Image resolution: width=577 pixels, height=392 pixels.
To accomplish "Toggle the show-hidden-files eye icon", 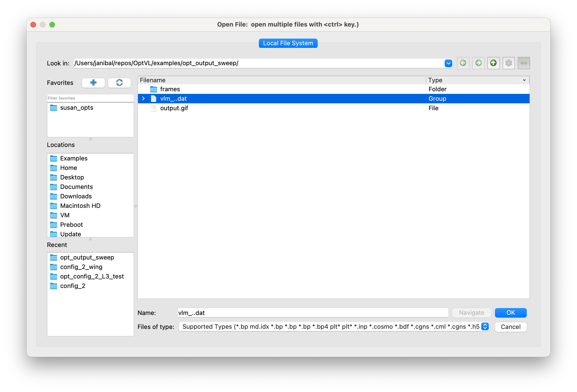I will pos(524,63).
